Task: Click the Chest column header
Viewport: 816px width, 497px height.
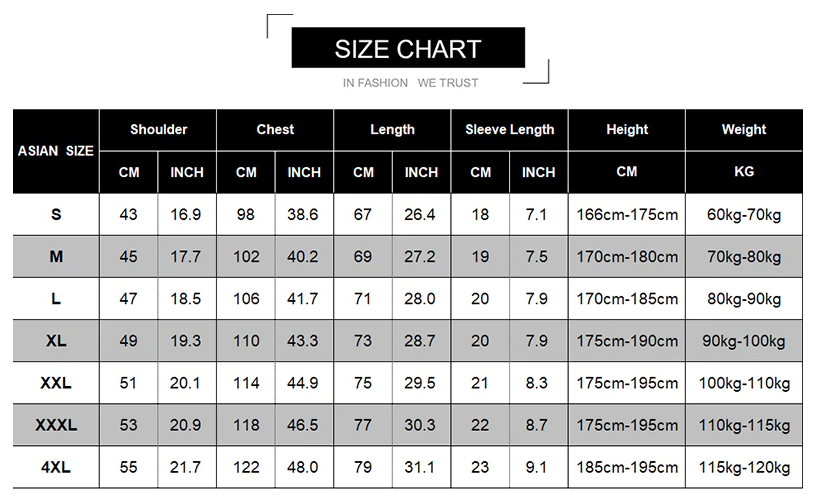Action: point(275,129)
